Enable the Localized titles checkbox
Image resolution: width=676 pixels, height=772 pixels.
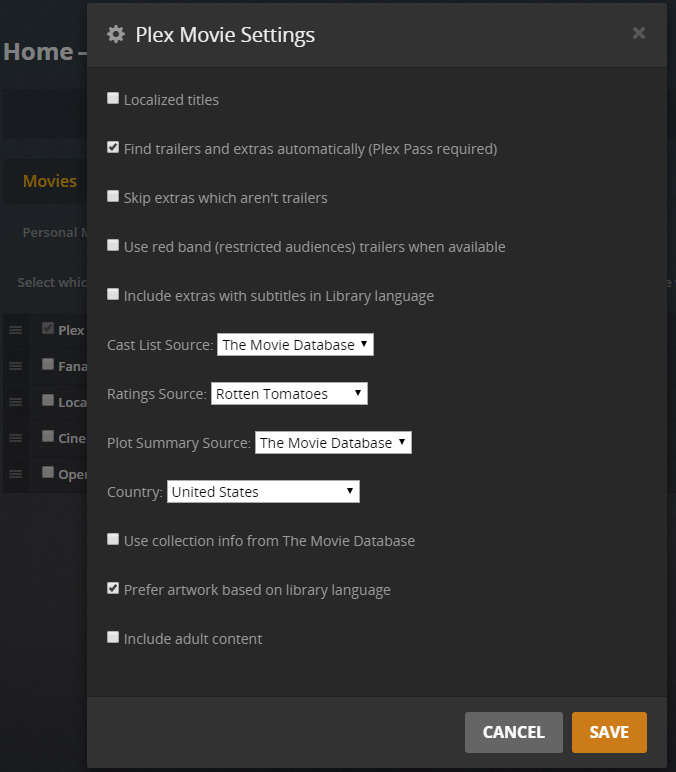(113, 99)
